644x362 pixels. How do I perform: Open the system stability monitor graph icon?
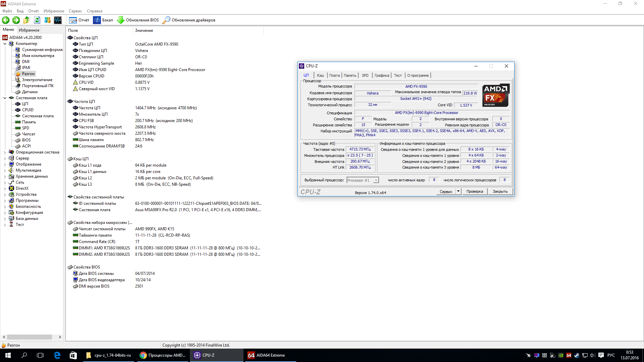pos(58,20)
